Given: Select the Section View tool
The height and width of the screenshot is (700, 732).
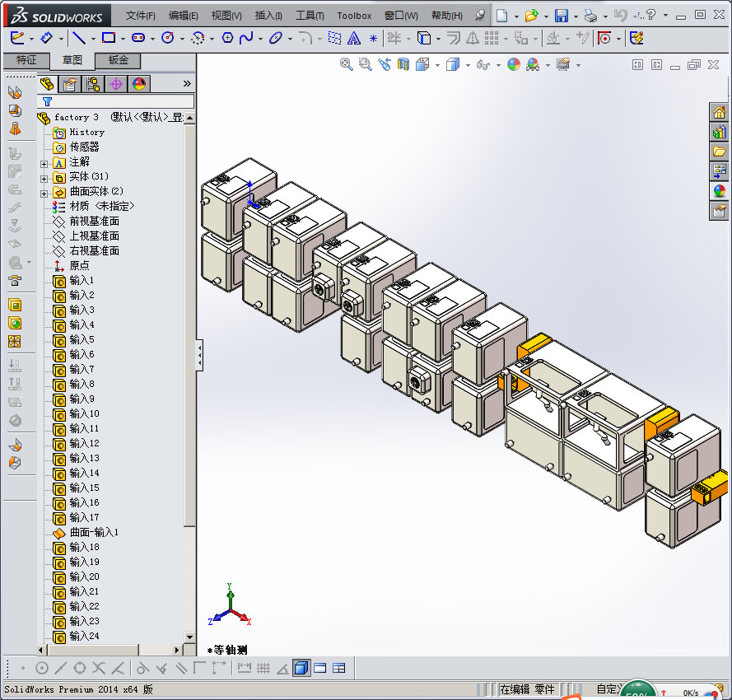Looking at the screenshot, I should (x=402, y=64).
